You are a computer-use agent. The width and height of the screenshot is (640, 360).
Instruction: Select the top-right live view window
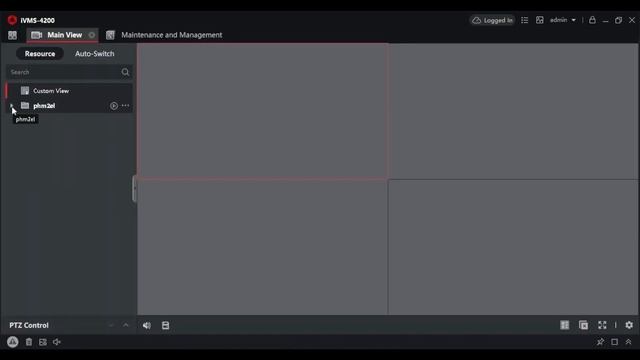tap(513, 111)
